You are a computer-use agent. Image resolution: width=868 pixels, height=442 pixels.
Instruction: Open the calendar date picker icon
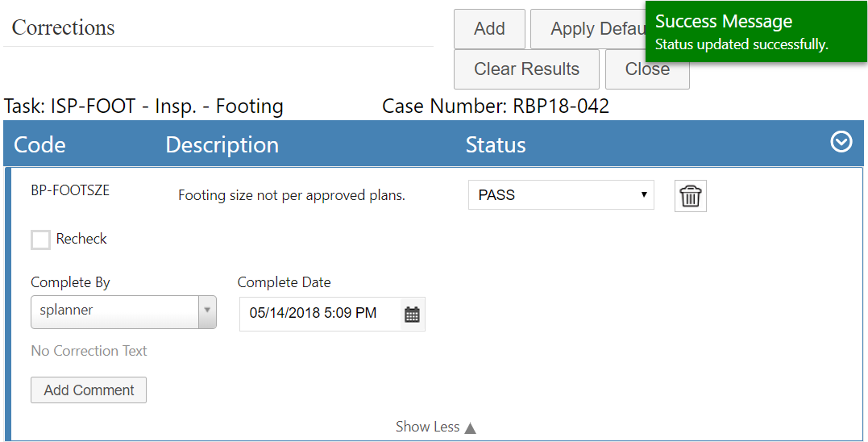tap(412, 315)
